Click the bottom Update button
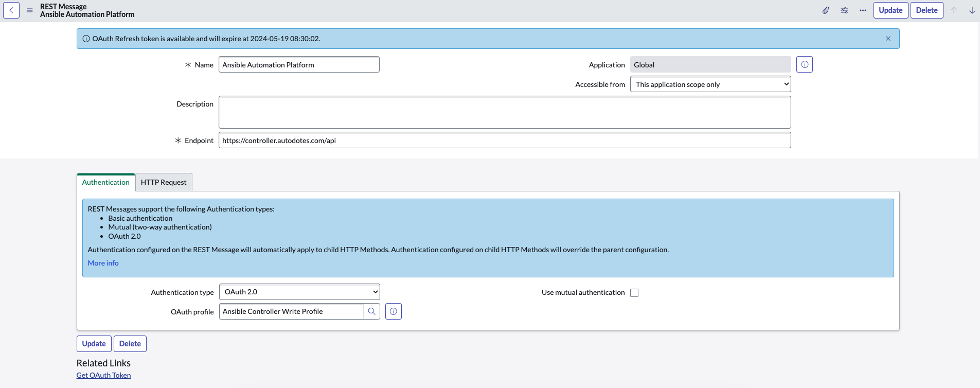Image resolution: width=980 pixels, height=388 pixels. (94, 344)
